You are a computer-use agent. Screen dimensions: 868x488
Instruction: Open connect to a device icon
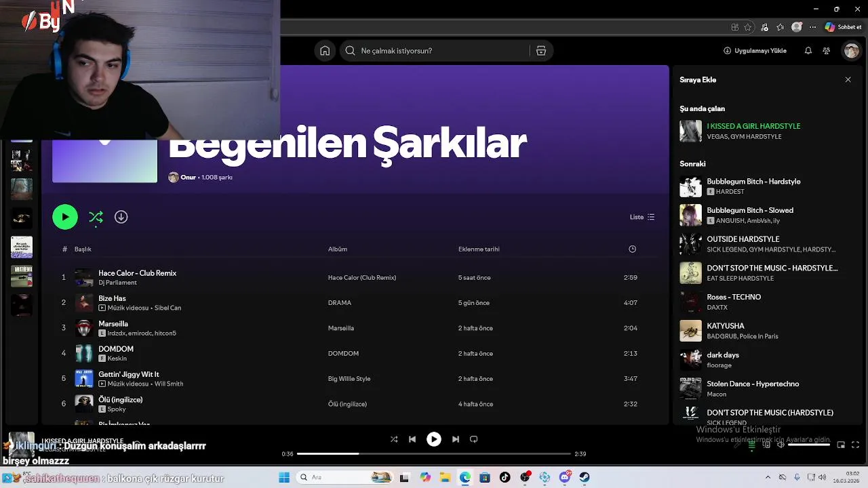(x=766, y=445)
